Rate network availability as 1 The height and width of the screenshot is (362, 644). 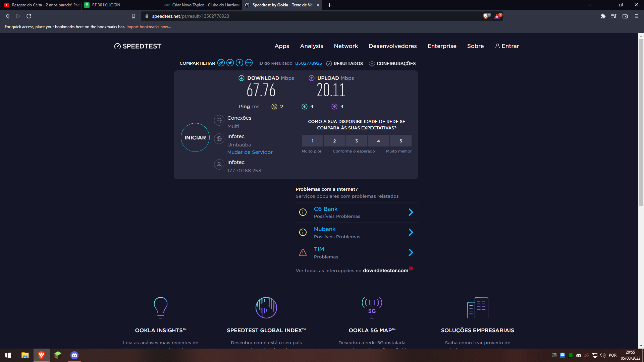312,141
